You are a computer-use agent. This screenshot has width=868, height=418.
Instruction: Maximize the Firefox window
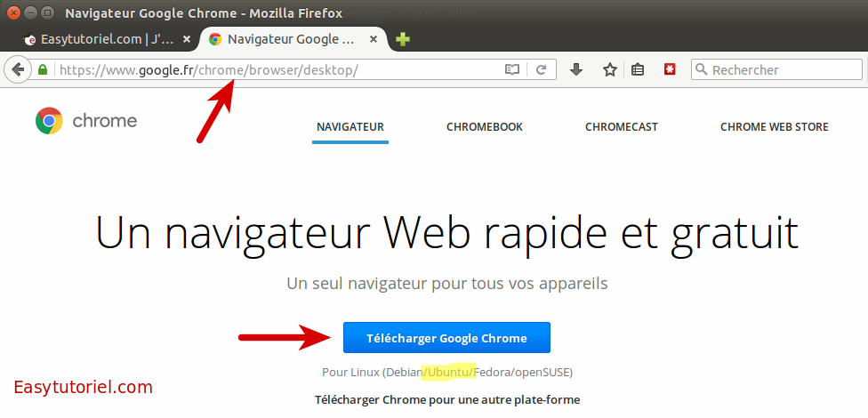pyautogui.click(x=48, y=12)
